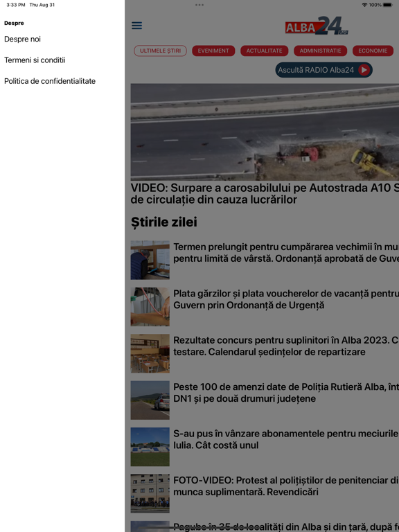Select the ADMINISTRATIE category tab

[x=320, y=51]
